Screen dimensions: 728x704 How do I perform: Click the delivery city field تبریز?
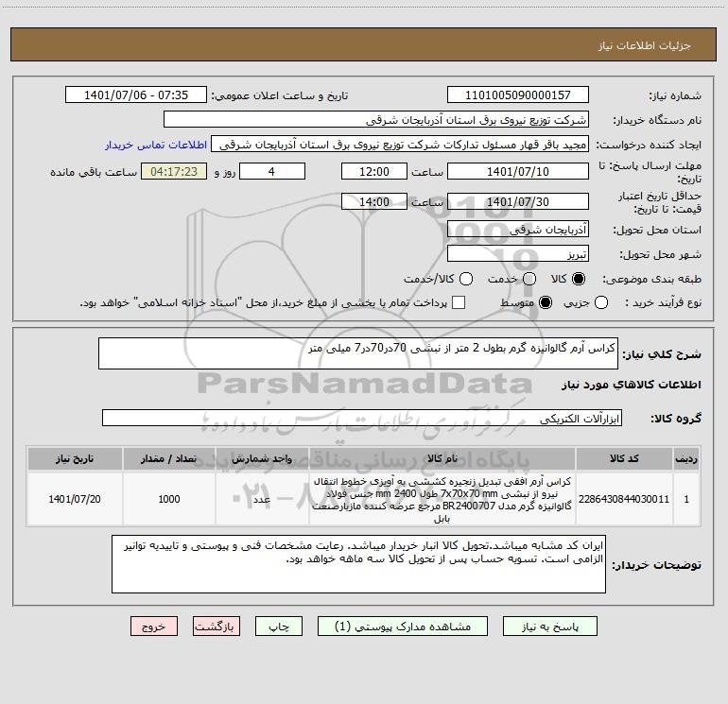(x=518, y=253)
